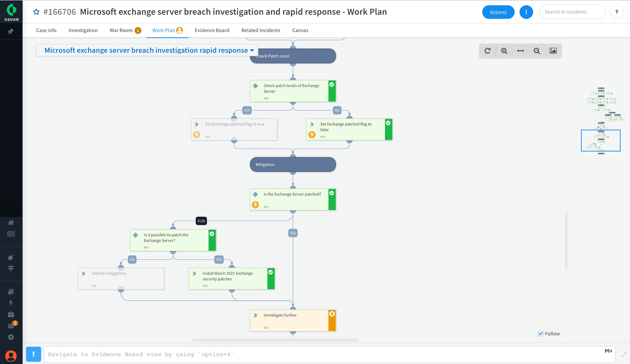Screen dimensions: 630x364
Task: Open Indicators via the signpost icon
Action: (11, 269)
